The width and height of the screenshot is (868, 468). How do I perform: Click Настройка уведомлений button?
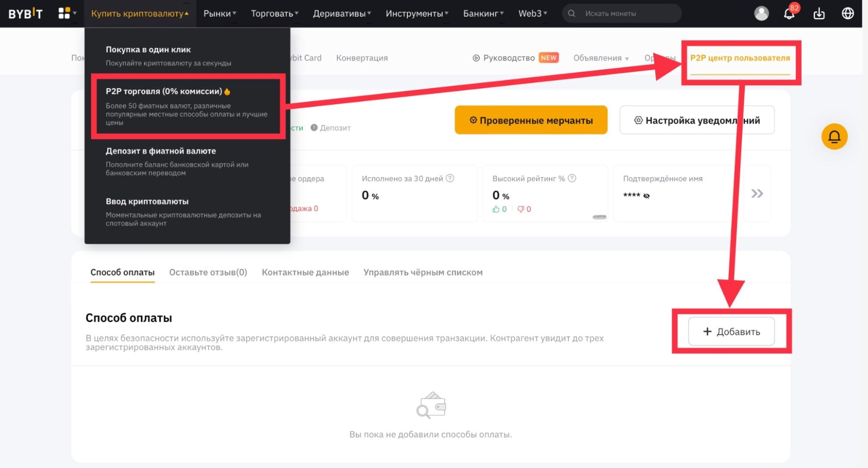[x=697, y=120]
